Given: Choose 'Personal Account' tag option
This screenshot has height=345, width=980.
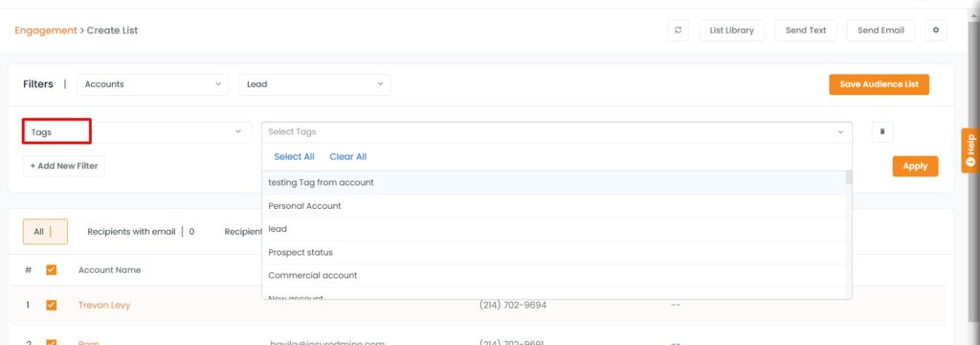Looking at the screenshot, I should [x=554, y=206].
